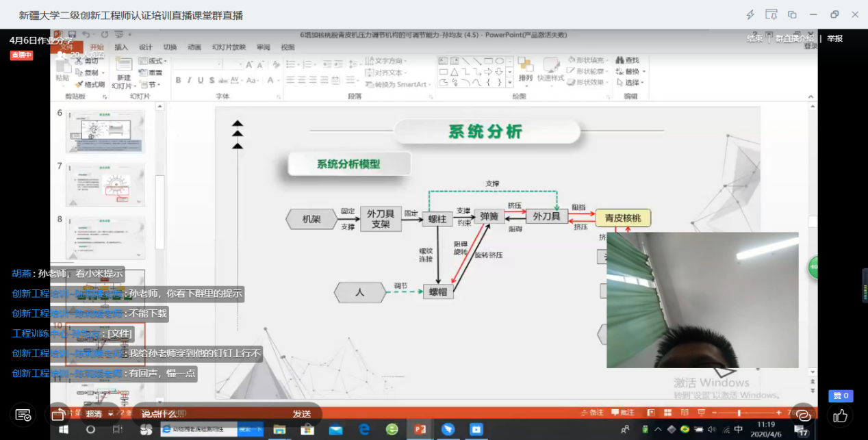Open the Select (选择) menu
This screenshot has width=868, height=440.
(630, 82)
